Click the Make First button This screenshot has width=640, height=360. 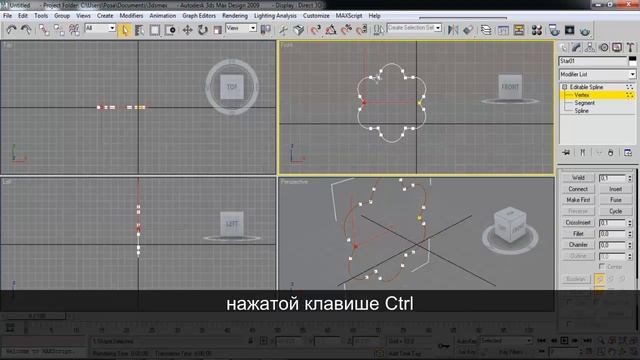click(x=578, y=200)
